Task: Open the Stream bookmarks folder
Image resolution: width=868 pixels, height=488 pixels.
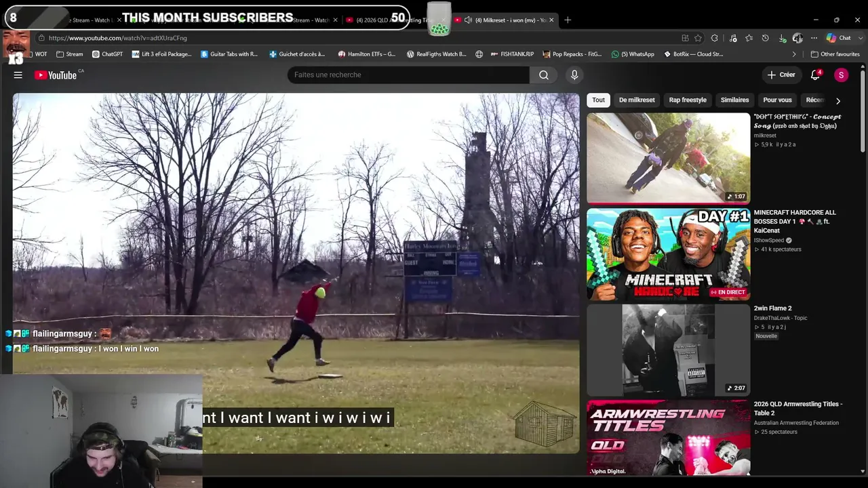Action: point(70,54)
